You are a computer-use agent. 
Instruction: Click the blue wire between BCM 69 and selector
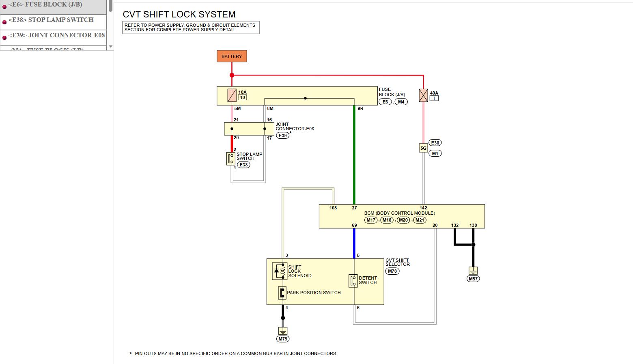click(354, 243)
